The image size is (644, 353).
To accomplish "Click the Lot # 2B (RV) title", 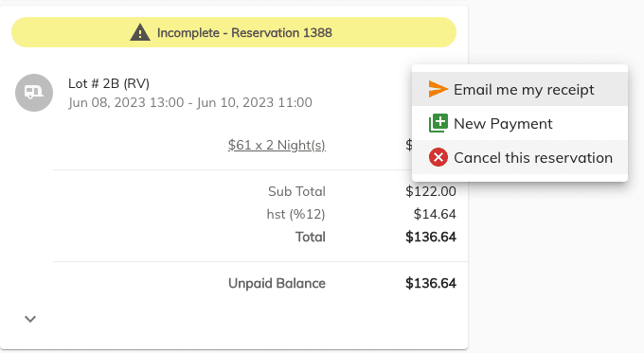I will pos(109,83).
